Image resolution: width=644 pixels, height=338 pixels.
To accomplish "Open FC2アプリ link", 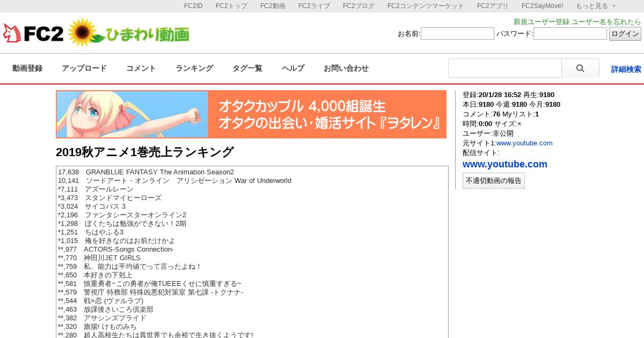I will click(493, 6).
